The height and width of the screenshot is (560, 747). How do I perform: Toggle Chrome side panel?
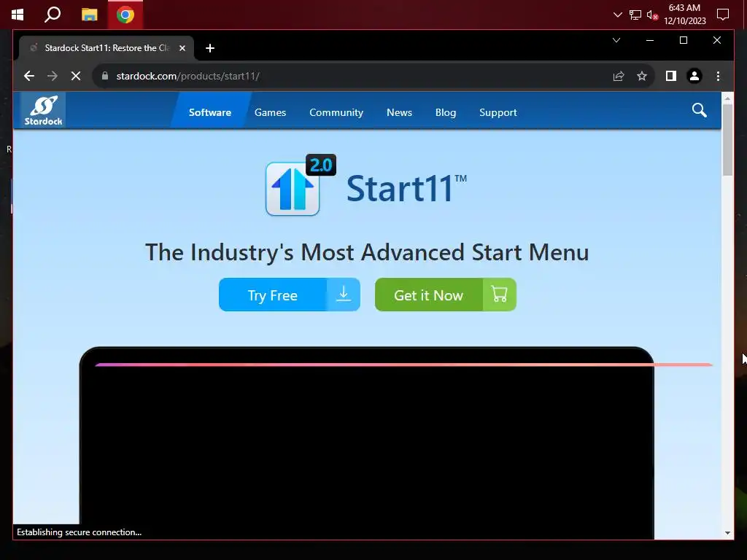coord(671,76)
